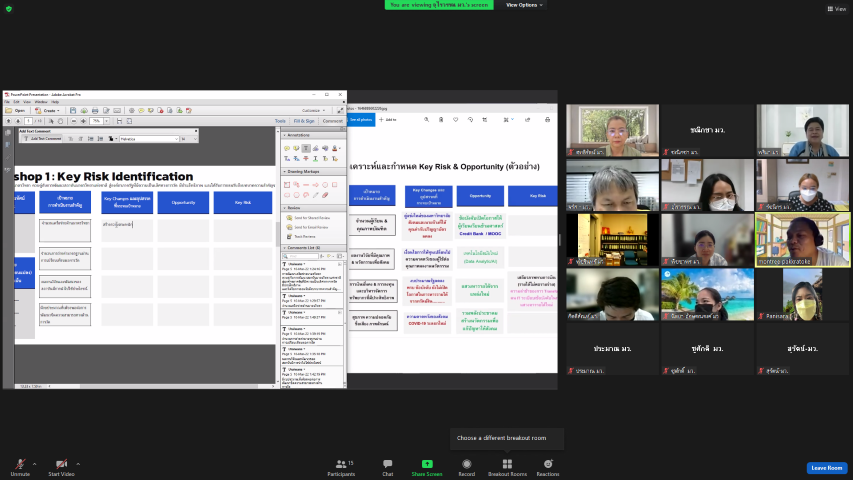The image size is (853, 480).
Task: Open the Breakout Rooms icon
Action: pos(507,465)
